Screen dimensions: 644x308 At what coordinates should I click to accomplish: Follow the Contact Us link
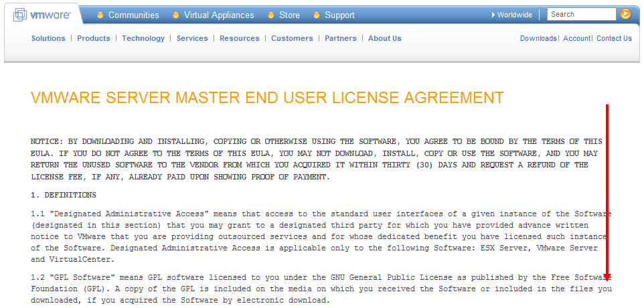[614, 38]
